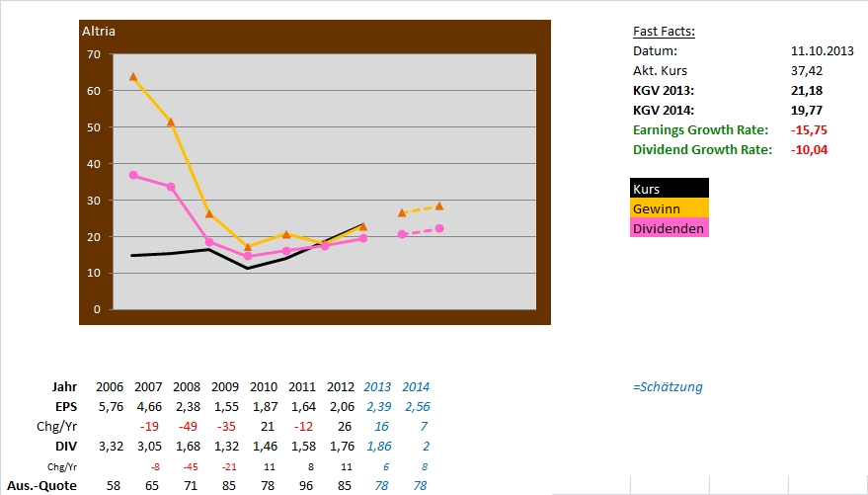
Task: Click the Akt. Kurs label
Action: click(x=660, y=71)
